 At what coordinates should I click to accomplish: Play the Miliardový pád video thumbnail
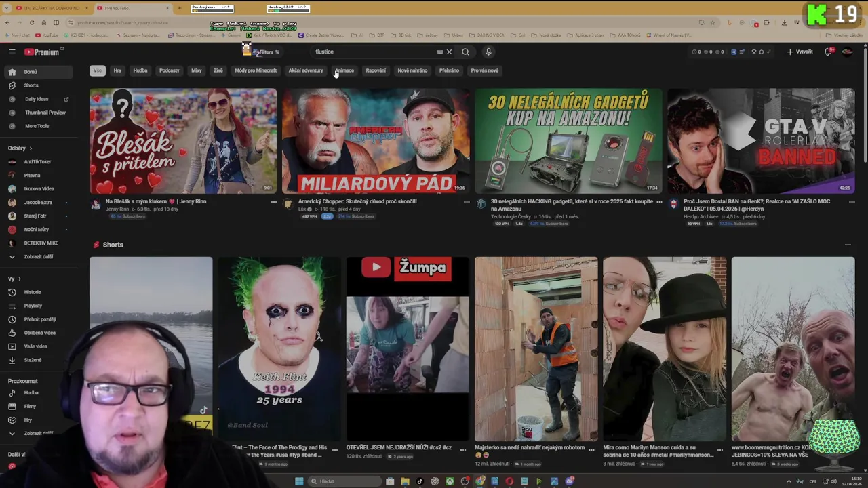coord(376,141)
